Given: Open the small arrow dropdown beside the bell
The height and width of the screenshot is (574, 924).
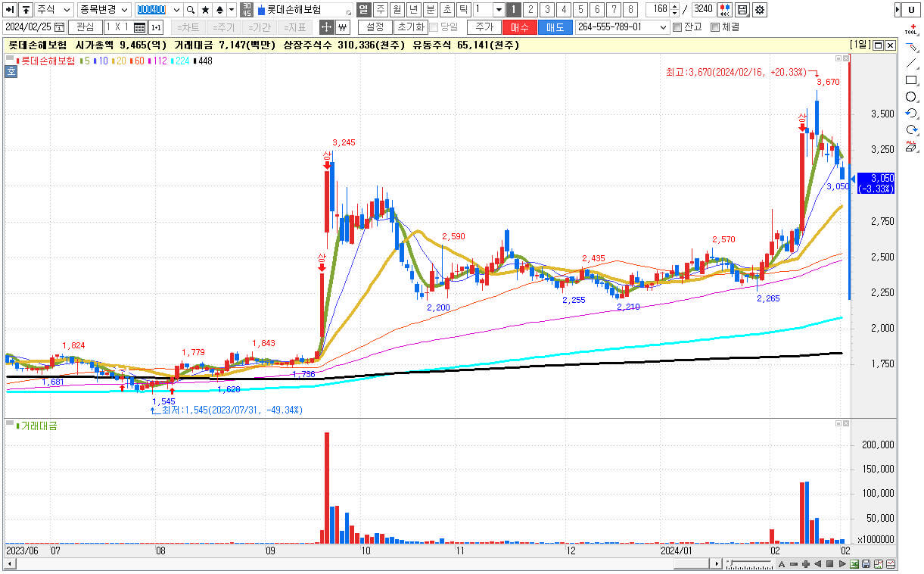Looking at the screenshot, I should pyautogui.click(x=232, y=10).
